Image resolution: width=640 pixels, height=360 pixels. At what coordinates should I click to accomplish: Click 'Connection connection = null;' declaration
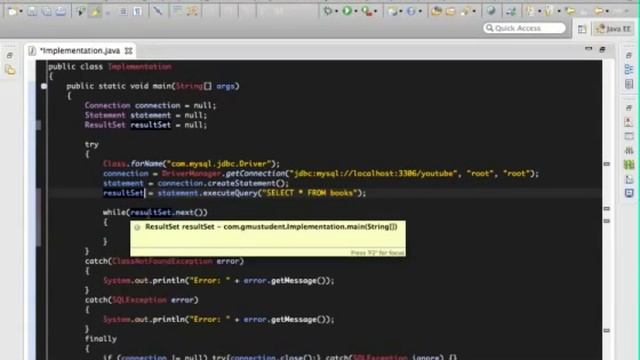[x=150, y=105]
